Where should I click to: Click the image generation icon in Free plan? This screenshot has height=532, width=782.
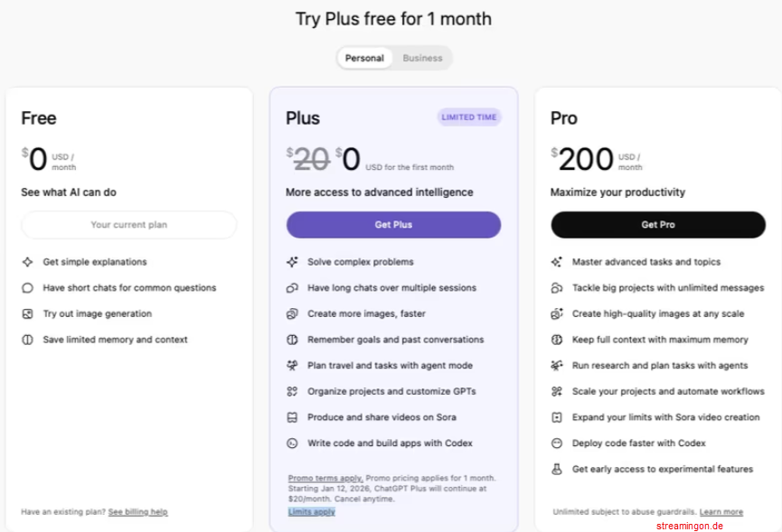[28, 313]
